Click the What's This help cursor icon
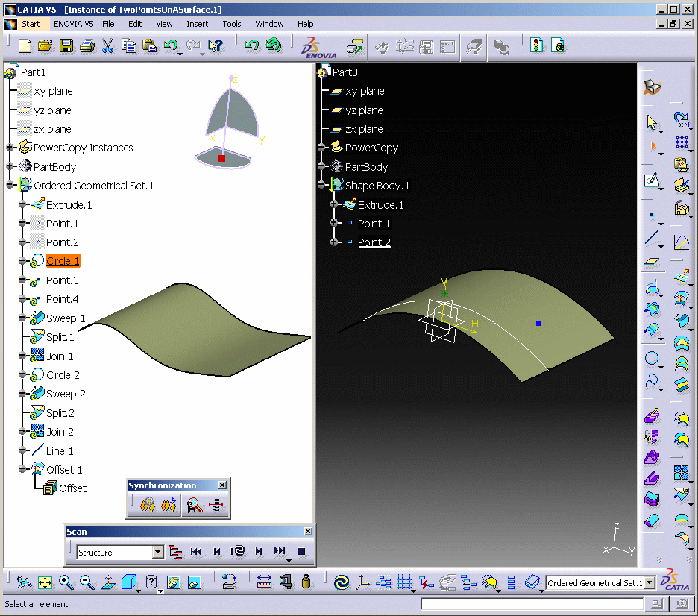698x616 pixels. pyautogui.click(x=216, y=46)
